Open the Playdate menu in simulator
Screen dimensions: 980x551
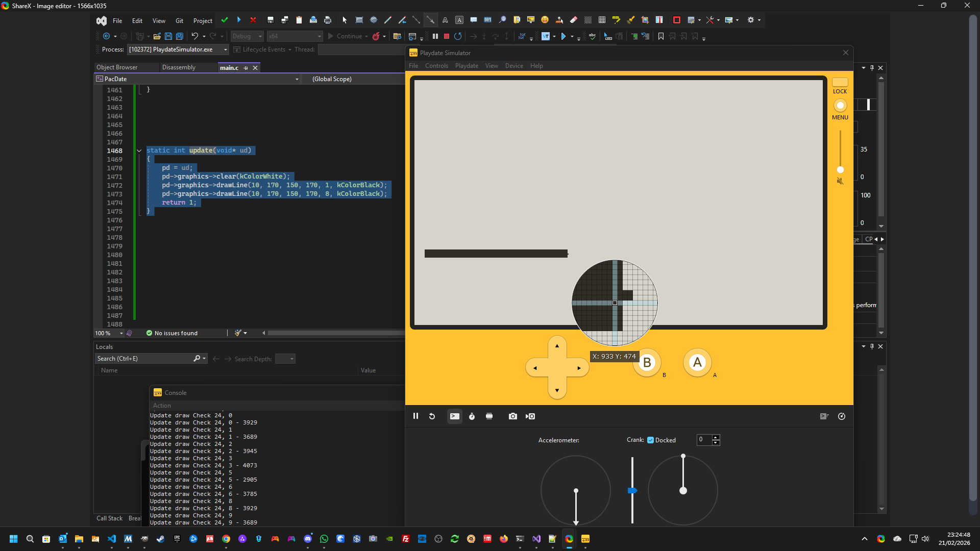(x=466, y=66)
